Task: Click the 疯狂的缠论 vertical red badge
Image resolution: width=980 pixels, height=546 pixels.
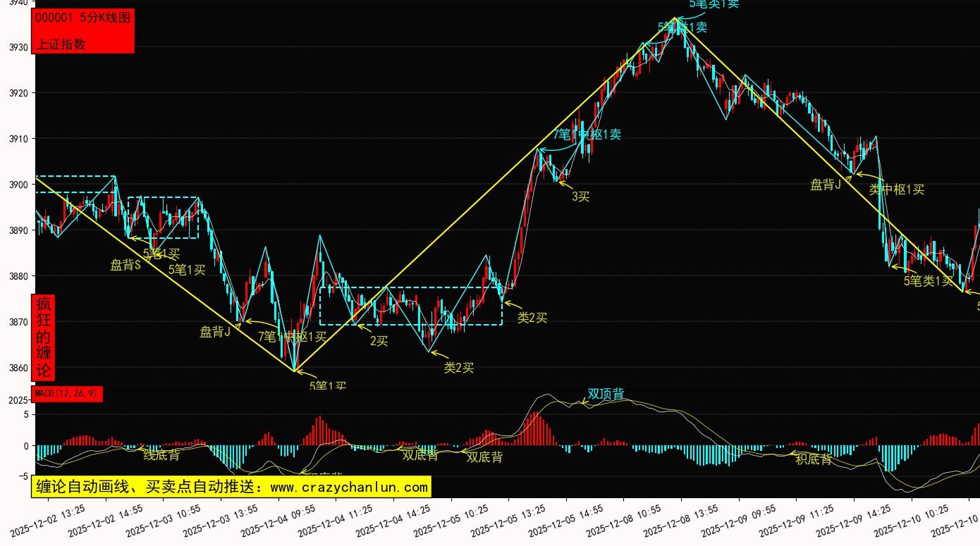Action: tap(44, 337)
